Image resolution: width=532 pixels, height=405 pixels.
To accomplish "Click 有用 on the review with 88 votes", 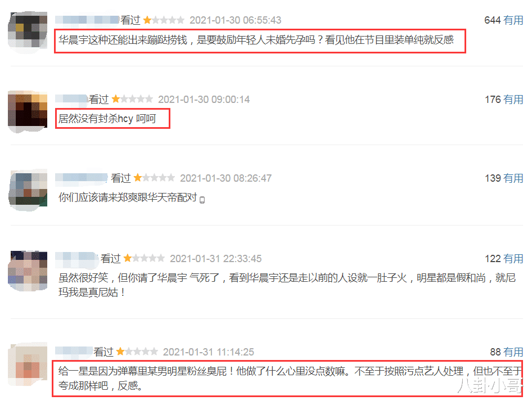I will (x=513, y=352).
